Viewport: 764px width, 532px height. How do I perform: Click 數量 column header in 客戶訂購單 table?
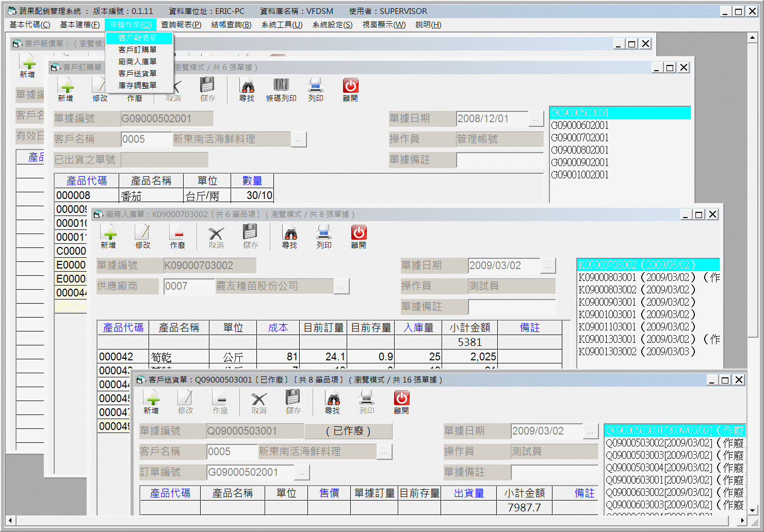252,181
